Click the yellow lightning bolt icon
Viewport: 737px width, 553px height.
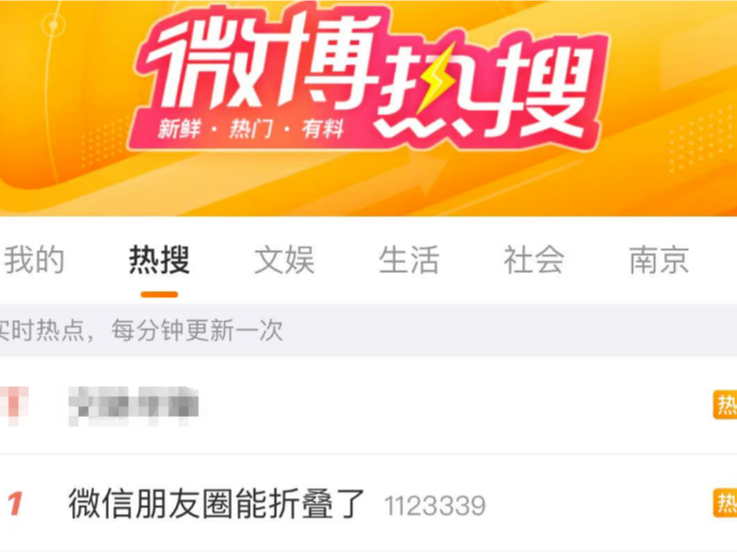point(437,78)
